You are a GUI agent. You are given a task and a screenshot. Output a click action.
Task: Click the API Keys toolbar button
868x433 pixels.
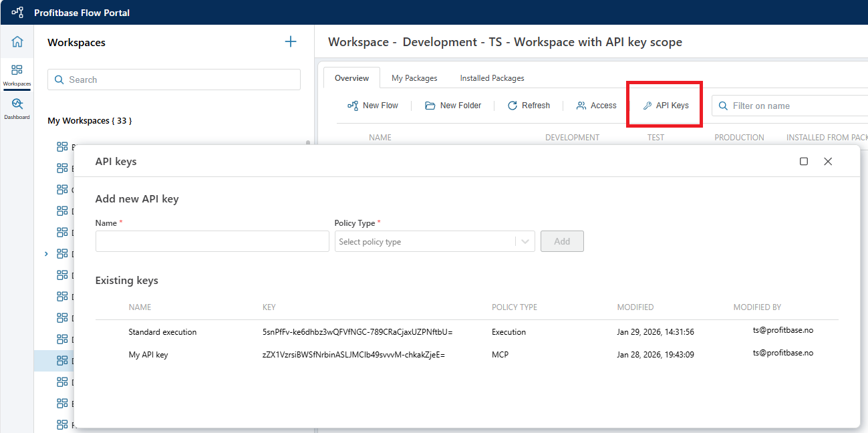[666, 106]
